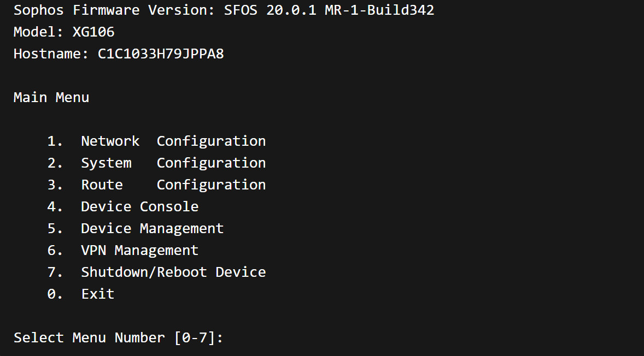This screenshot has height=356, width=644.
Task: Click the Model label text
Action: (x=38, y=32)
